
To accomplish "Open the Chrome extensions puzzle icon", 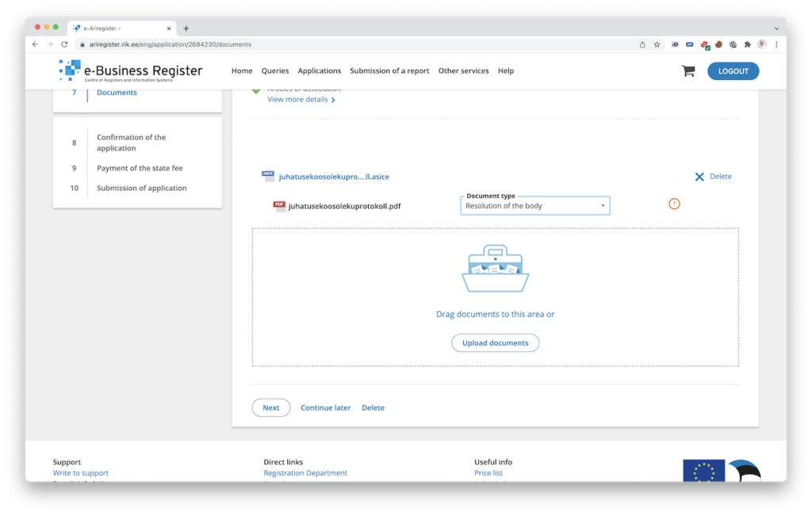I will 747,44.
